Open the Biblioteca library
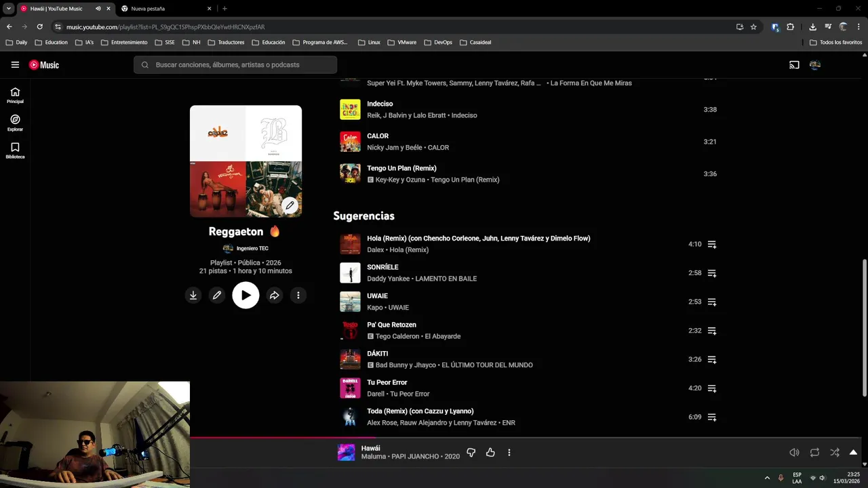The width and height of the screenshot is (868, 488). [x=15, y=150]
